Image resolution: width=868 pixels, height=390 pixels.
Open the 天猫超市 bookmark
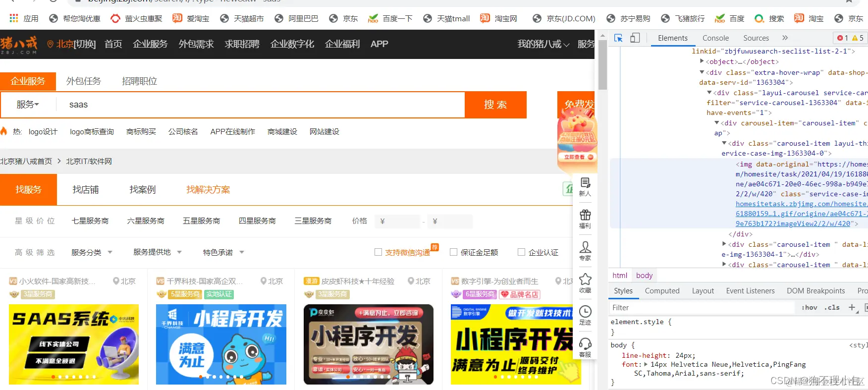pyautogui.click(x=242, y=18)
